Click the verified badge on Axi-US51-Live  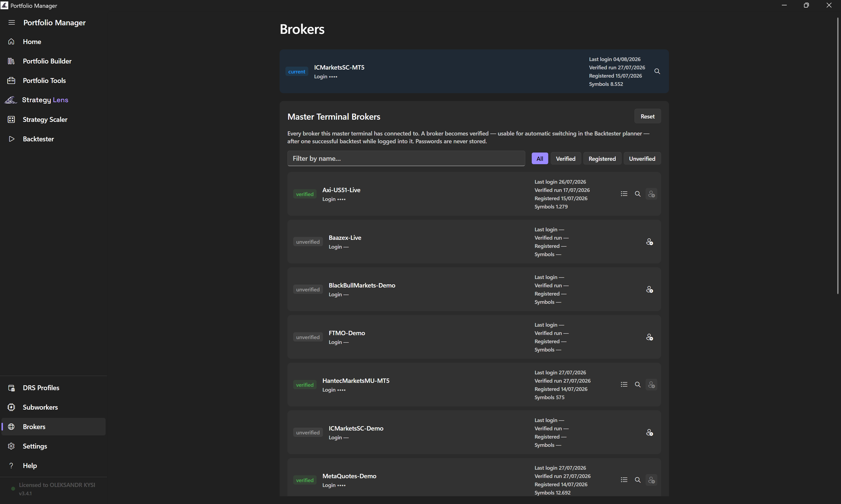(x=305, y=194)
